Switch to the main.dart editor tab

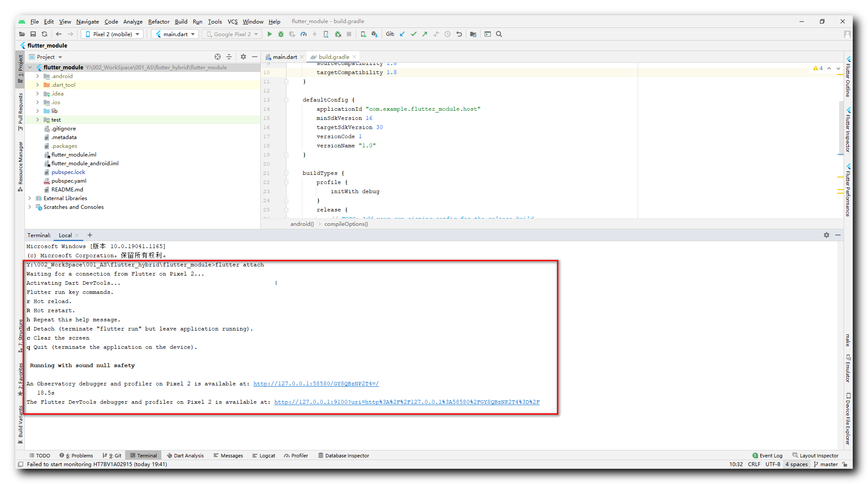click(284, 57)
